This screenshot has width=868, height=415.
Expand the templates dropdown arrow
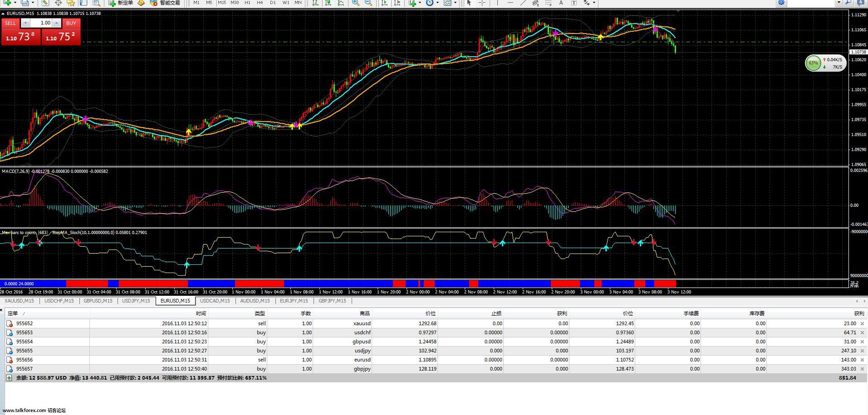(x=455, y=2)
